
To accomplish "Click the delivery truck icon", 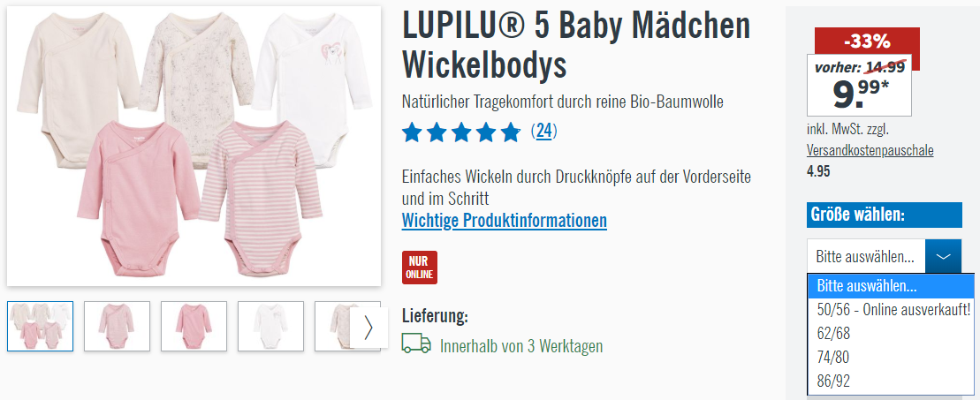I will click(416, 343).
